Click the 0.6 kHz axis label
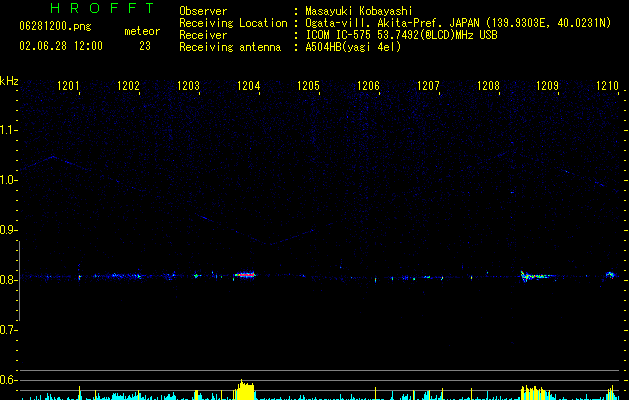The width and height of the screenshot is (629, 400). tap(8, 380)
